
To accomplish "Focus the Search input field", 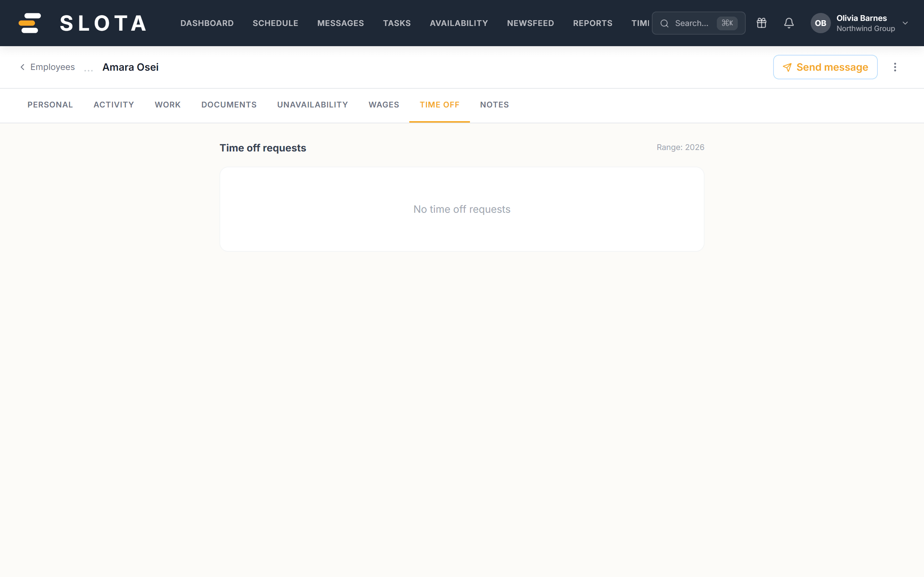I will [x=698, y=23].
